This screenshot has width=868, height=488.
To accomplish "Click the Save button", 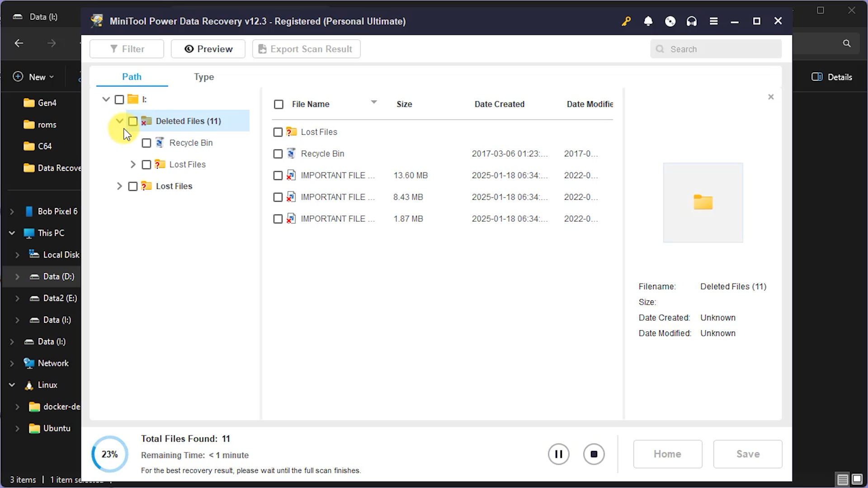I will point(748,454).
